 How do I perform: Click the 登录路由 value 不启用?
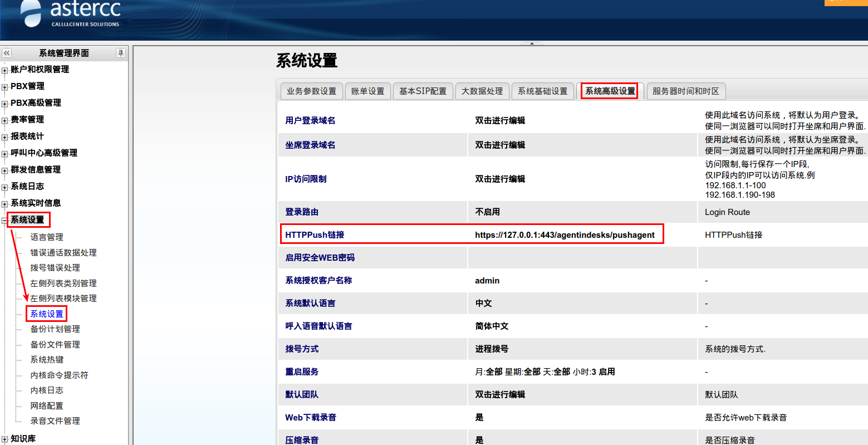[487, 212]
